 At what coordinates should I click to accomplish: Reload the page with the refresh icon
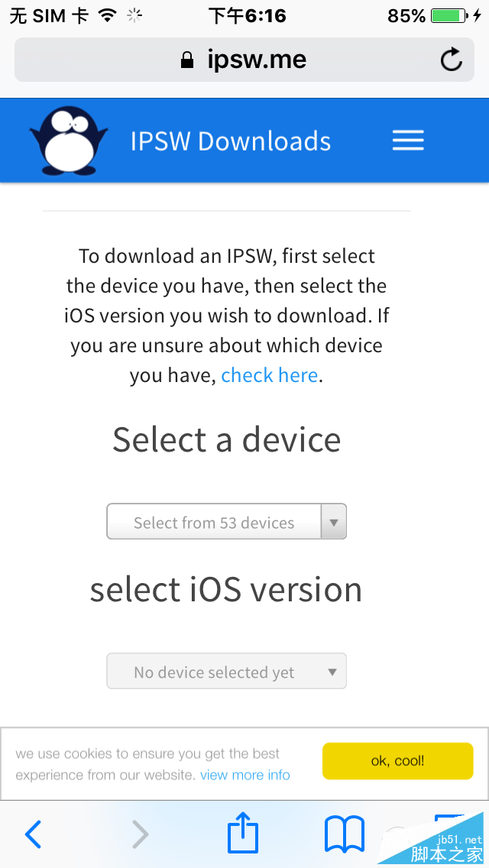point(452,60)
